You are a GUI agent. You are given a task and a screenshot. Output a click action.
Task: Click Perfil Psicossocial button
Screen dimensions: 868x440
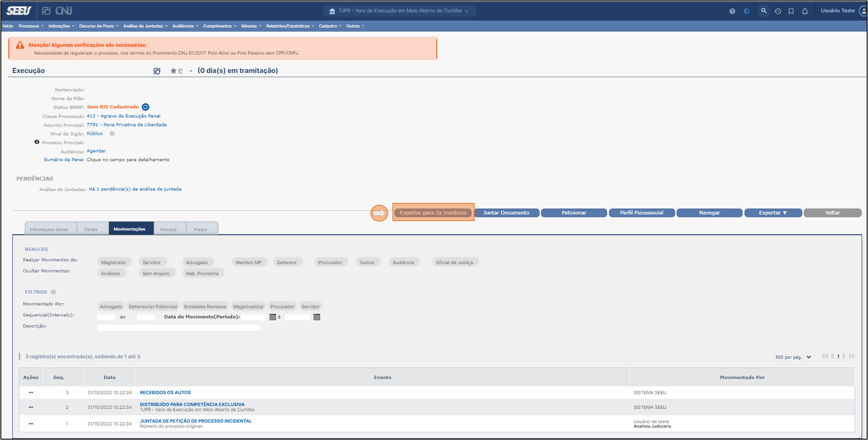(x=642, y=213)
